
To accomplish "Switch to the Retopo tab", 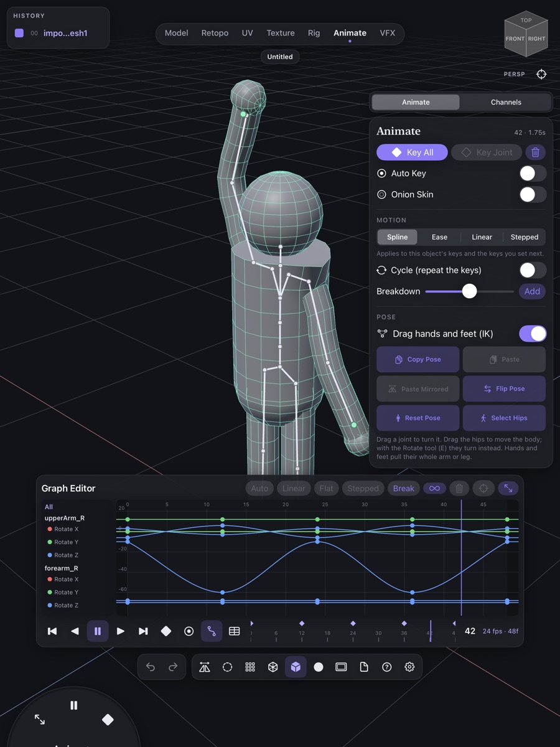I will [215, 33].
